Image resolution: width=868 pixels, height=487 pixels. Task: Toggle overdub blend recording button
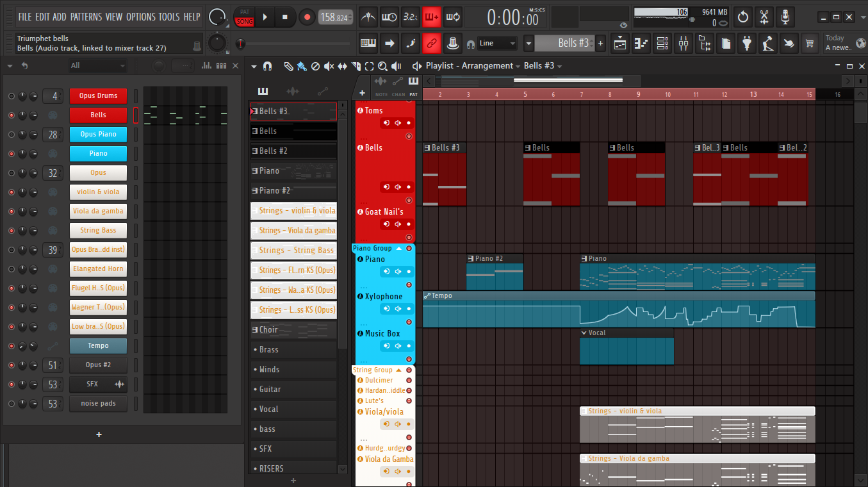point(431,17)
